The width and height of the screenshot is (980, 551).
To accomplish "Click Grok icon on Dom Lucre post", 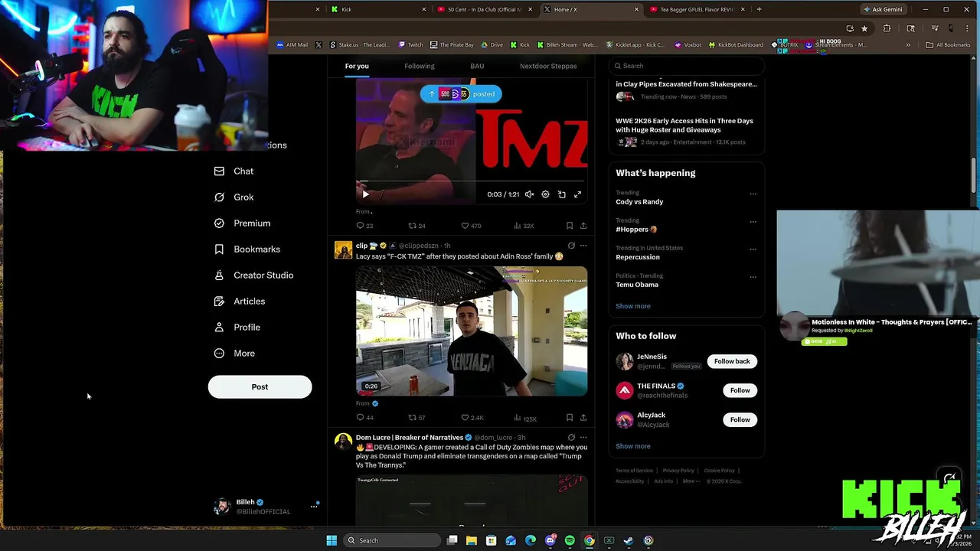I will 571,438.
